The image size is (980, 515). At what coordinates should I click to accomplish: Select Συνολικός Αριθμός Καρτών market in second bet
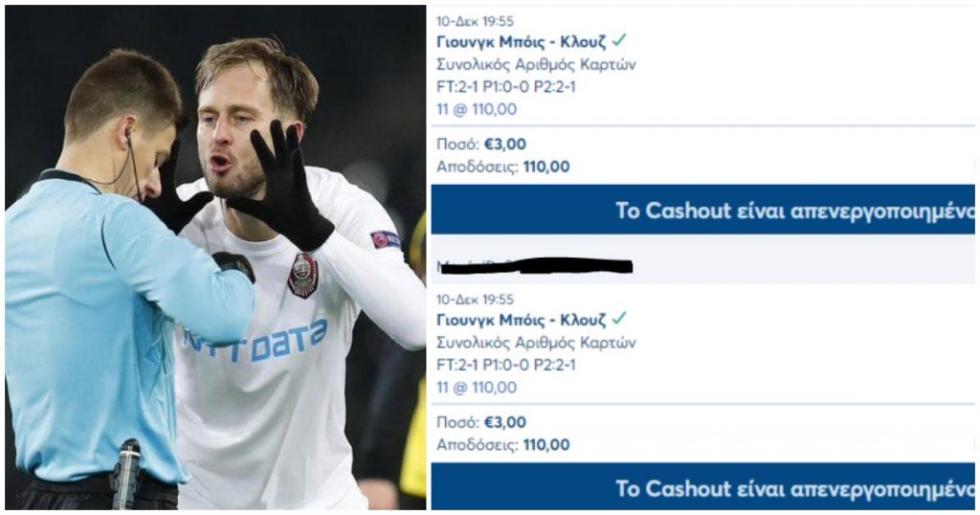pos(536,343)
